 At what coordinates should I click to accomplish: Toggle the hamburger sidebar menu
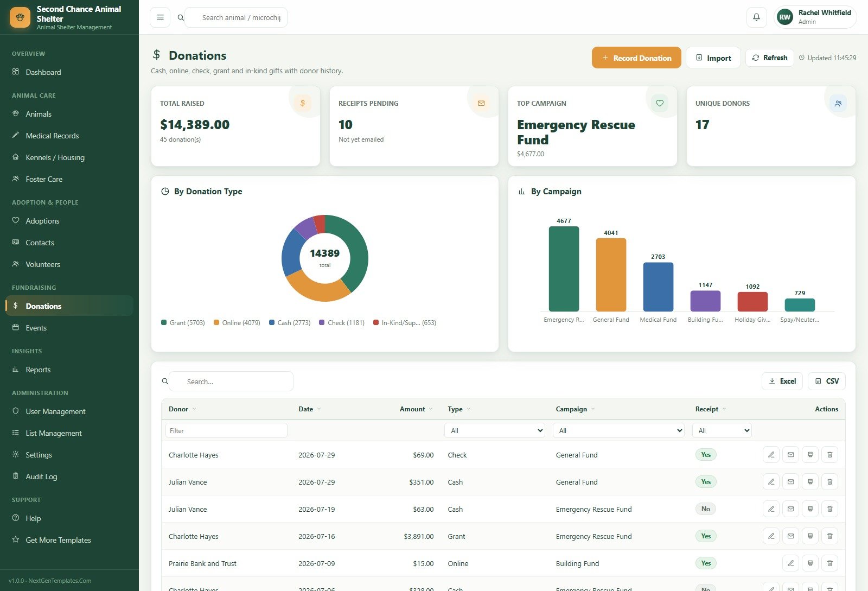pos(160,17)
